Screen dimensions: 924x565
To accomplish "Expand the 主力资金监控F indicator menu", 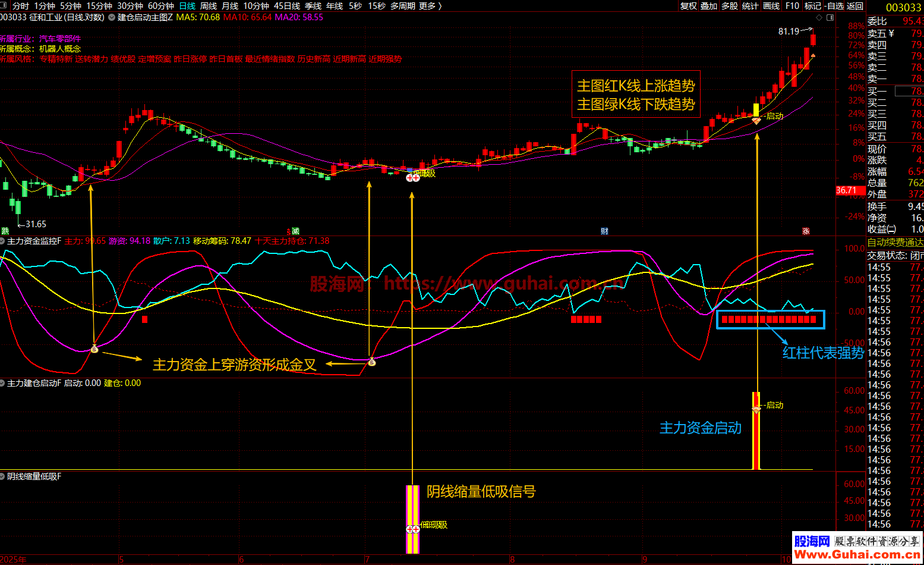I will [x=3, y=241].
